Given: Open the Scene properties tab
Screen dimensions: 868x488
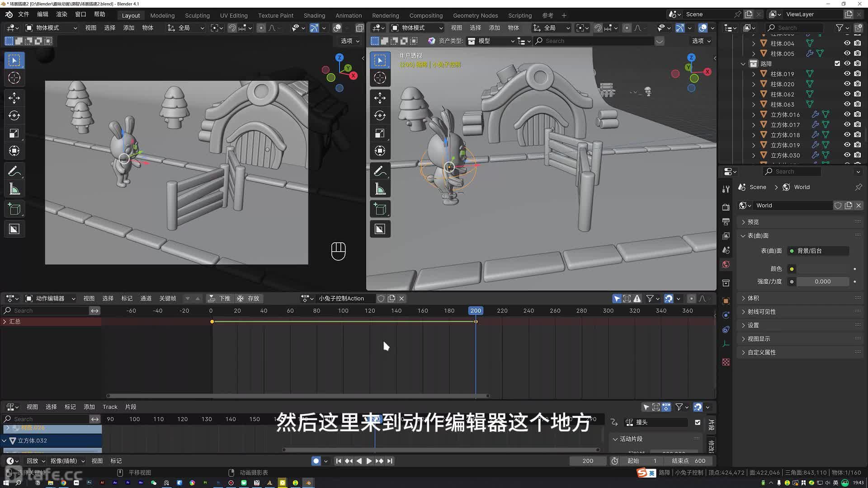Looking at the screenshot, I should point(726,250).
